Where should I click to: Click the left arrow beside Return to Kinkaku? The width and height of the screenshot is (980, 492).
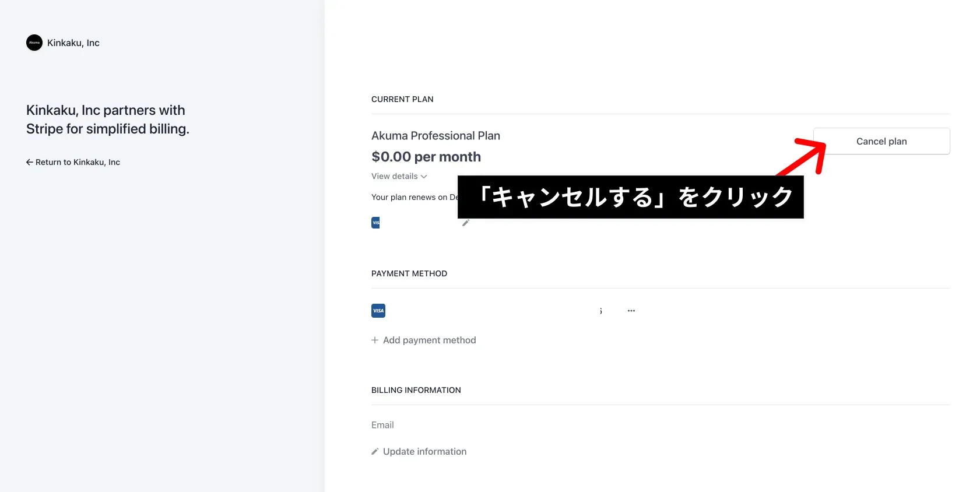(30, 162)
